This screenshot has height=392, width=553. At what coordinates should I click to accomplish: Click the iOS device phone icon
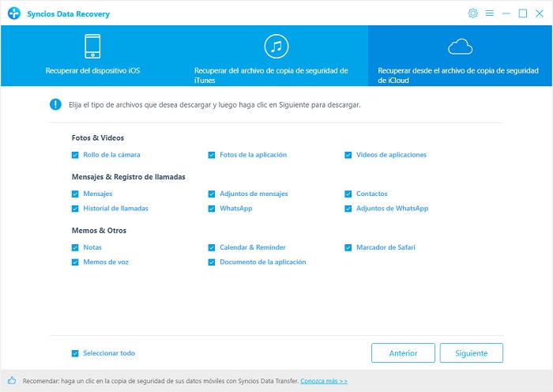point(92,46)
